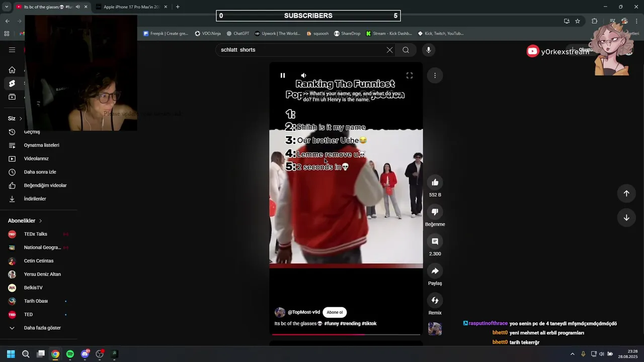
Task: Open a new Chrome tab
Action: click(178, 7)
